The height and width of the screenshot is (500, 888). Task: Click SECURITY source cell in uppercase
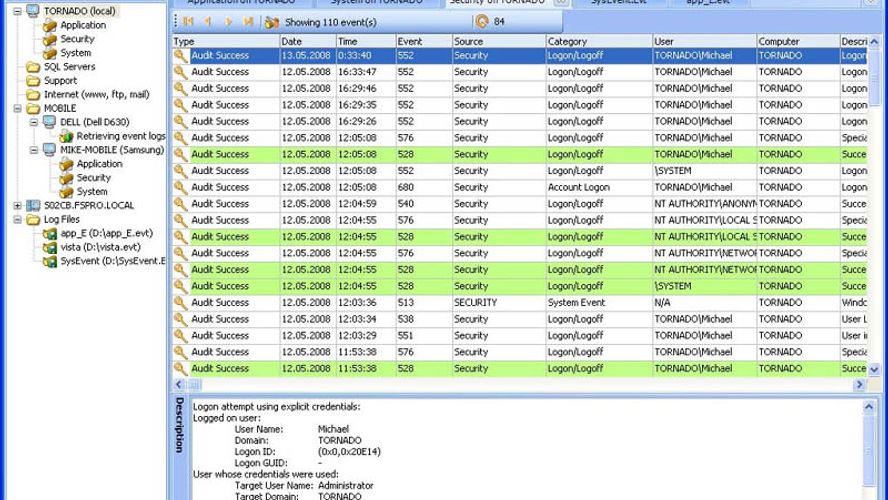pyautogui.click(x=498, y=302)
